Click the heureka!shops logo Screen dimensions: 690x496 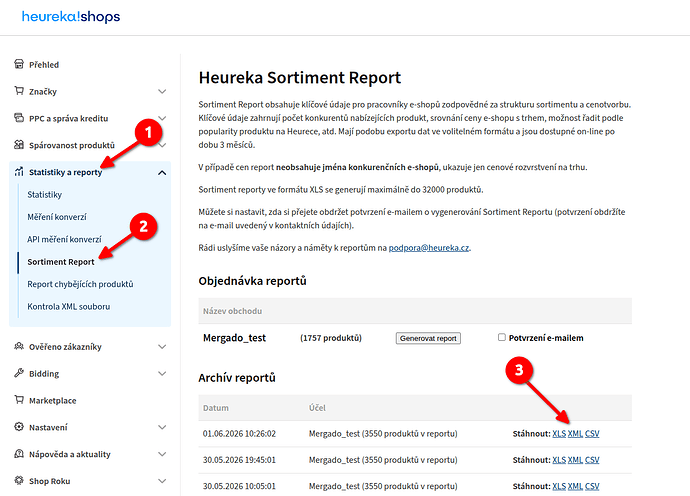point(71,17)
